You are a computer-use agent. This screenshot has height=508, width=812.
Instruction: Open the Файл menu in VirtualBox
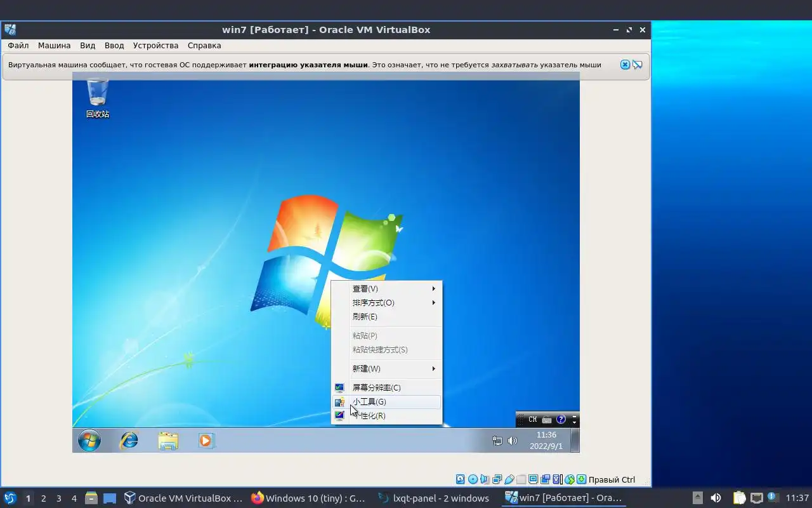point(18,46)
